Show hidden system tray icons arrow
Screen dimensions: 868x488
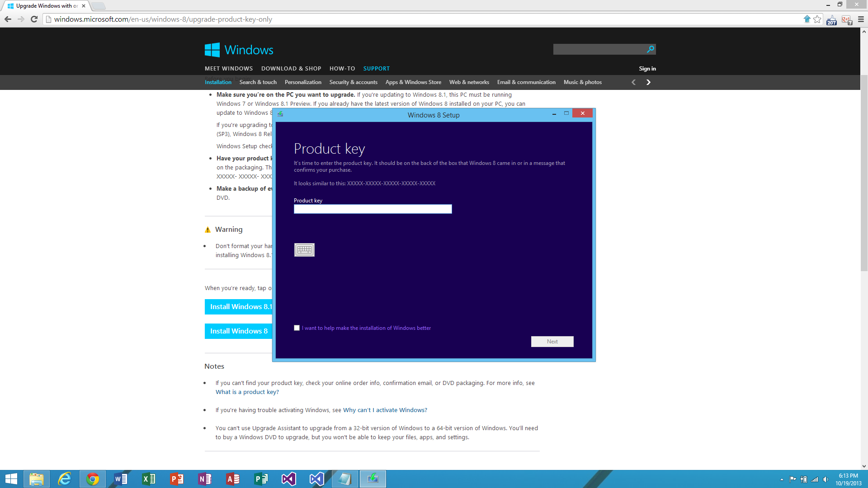782,479
